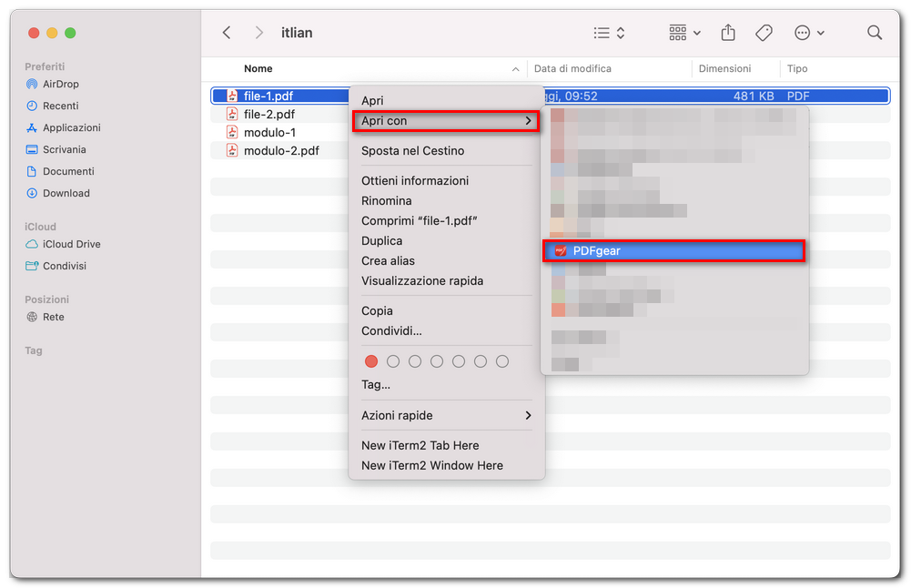The width and height of the screenshot is (911, 588).
Task: Click the Nome column sort chevron
Action: click(x=516, y=68)
